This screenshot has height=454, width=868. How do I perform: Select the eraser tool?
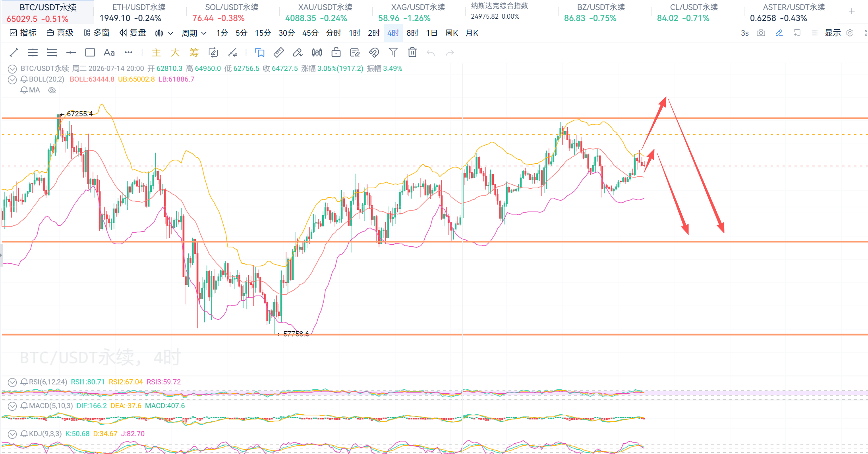pyautogui.click(x=298, y=52)
